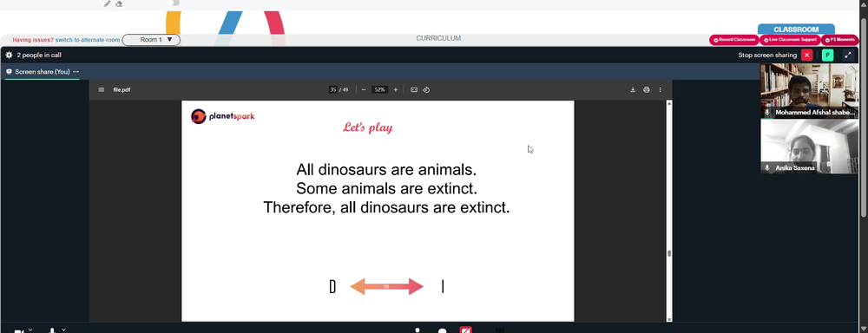This screenshot has width=868, height=333.
Task: Open Screen share tab options (three dots)
Action: tap(76, 72)
